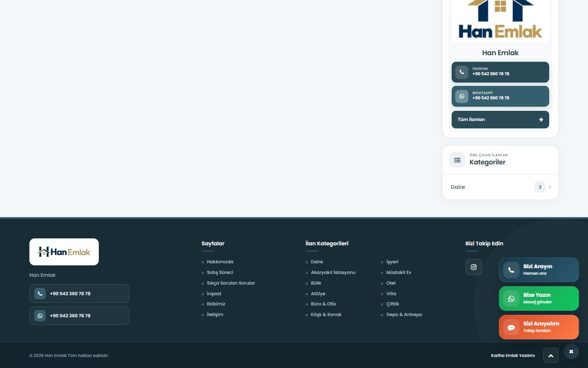Screen dimensions: 588x368
Task: Click the arrow on Tüm ilanları
Action: 541,120
